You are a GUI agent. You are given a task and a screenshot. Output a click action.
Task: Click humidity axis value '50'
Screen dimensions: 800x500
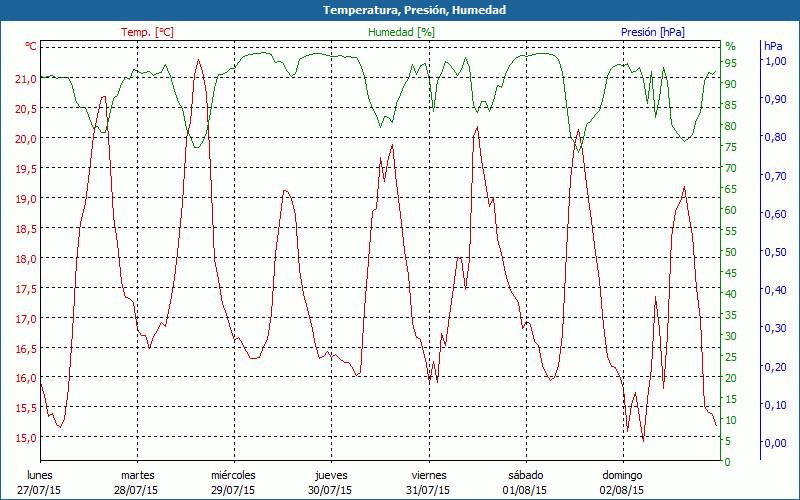pyautogui.click(x=731, y=252)
